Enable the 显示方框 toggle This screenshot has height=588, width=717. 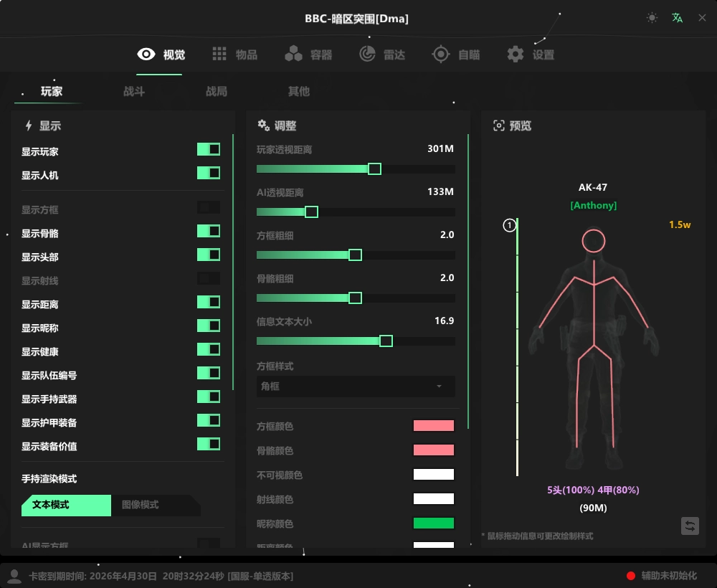(x=209, y=208)
